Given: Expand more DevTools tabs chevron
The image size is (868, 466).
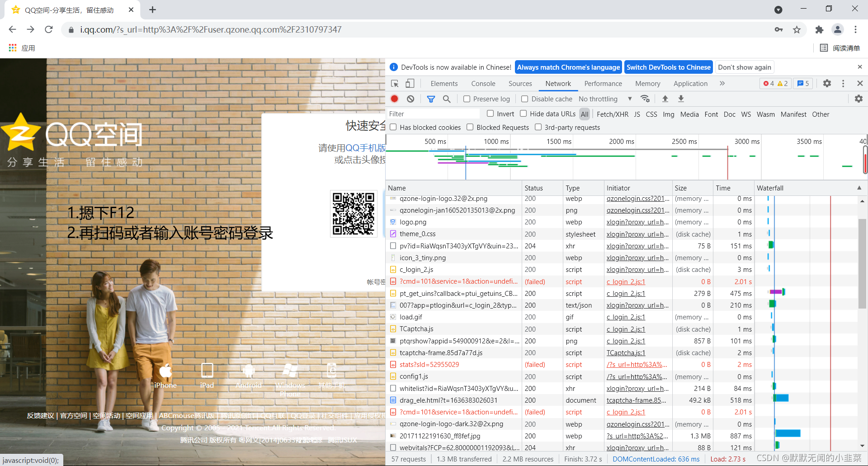Looking at the screenshot, I should 722,83.
